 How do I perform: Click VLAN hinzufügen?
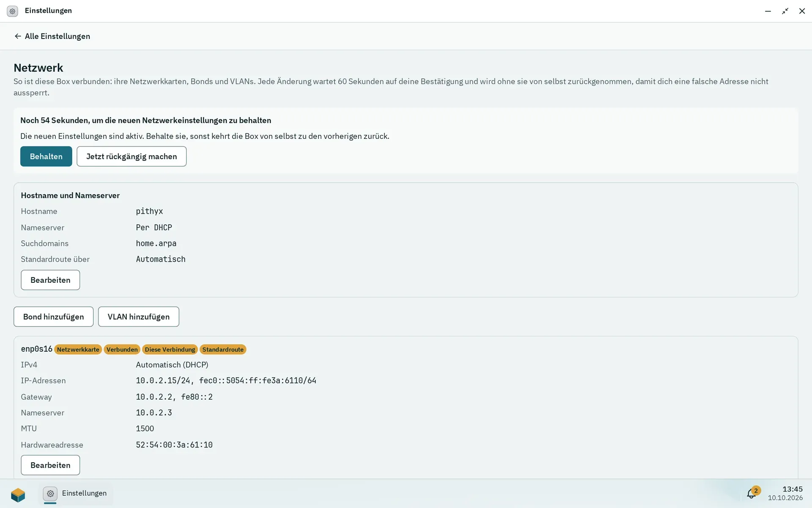(x=139, y=317)
